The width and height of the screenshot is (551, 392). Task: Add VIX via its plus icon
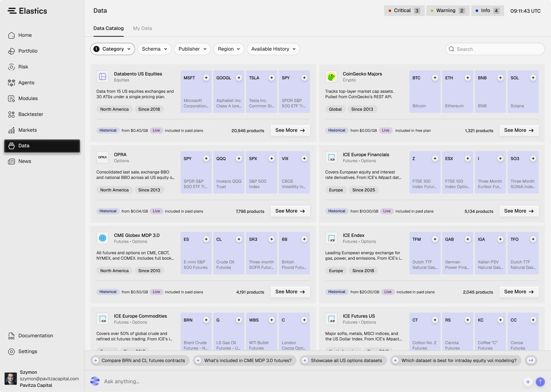click(x=304, y=158)
